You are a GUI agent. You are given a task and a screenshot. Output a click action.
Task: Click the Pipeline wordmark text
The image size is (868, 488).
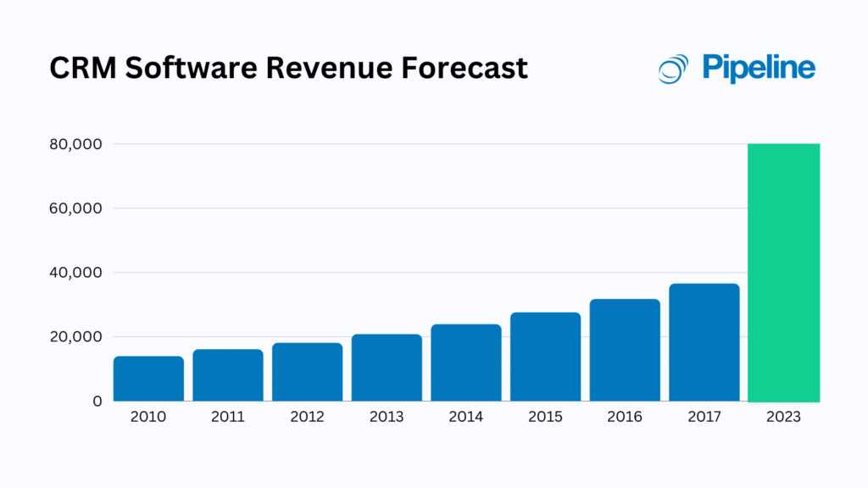click(759, 69)
